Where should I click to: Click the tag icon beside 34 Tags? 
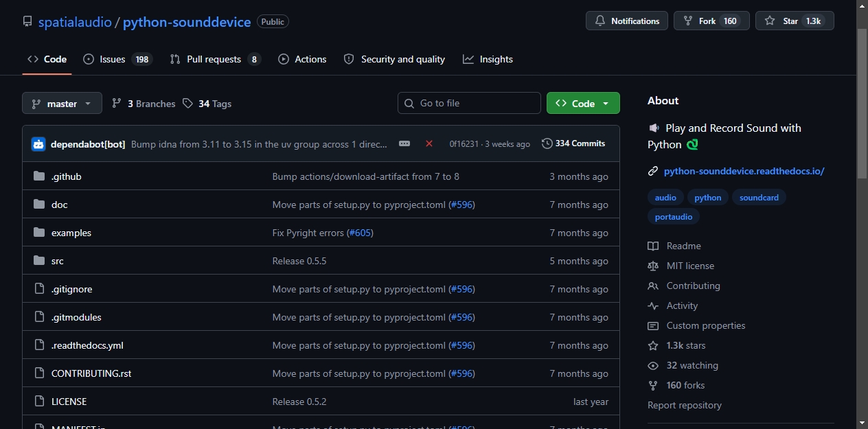188,104
